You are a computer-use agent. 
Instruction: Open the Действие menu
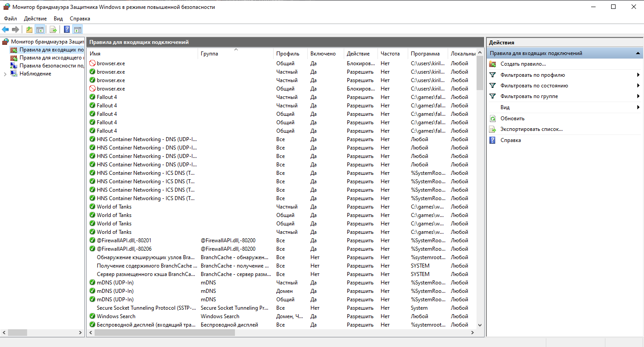35,19
